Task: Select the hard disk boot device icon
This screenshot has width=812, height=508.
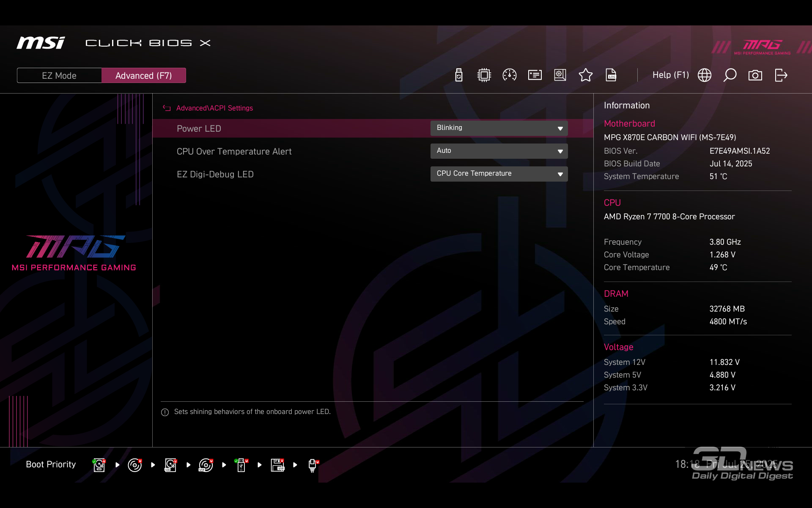Action: pyautogui.click(x=99, y=465)
